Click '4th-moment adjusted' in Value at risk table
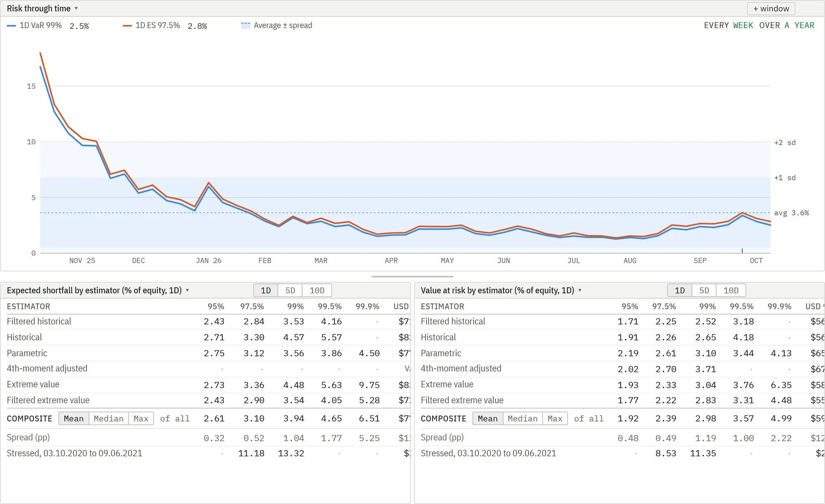This screenshot has height=504, width=825. tap(461, 368)
